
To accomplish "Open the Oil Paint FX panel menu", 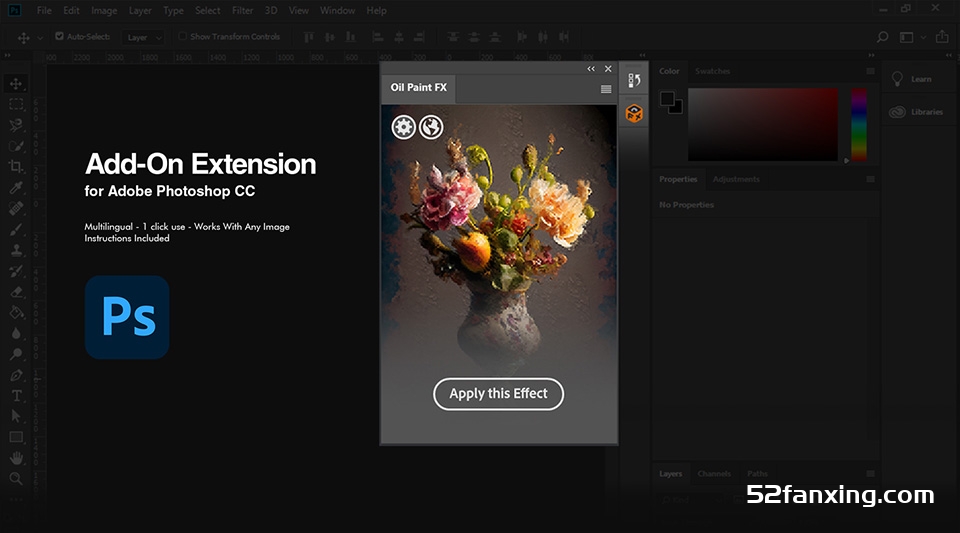I will [x=606, y=89].
